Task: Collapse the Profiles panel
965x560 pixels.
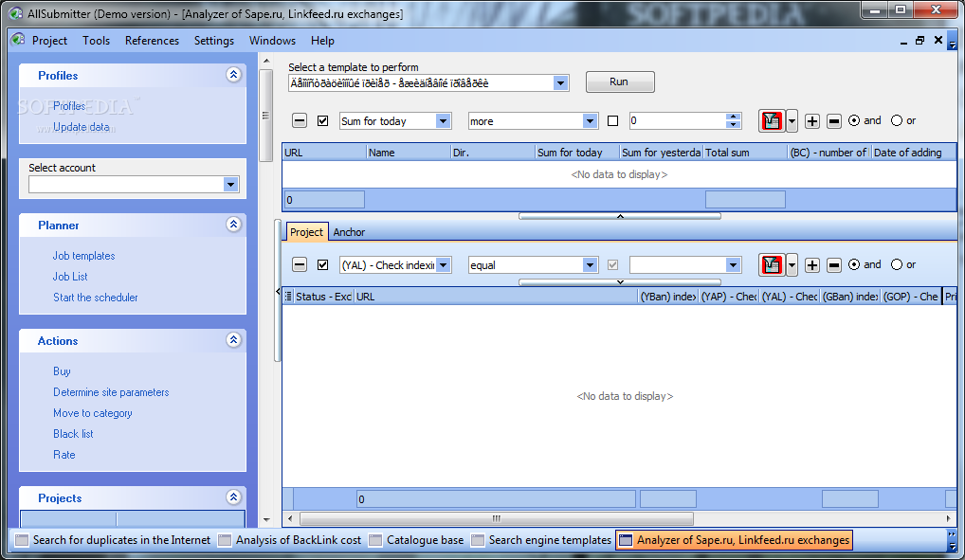Action: click(233, 75)
